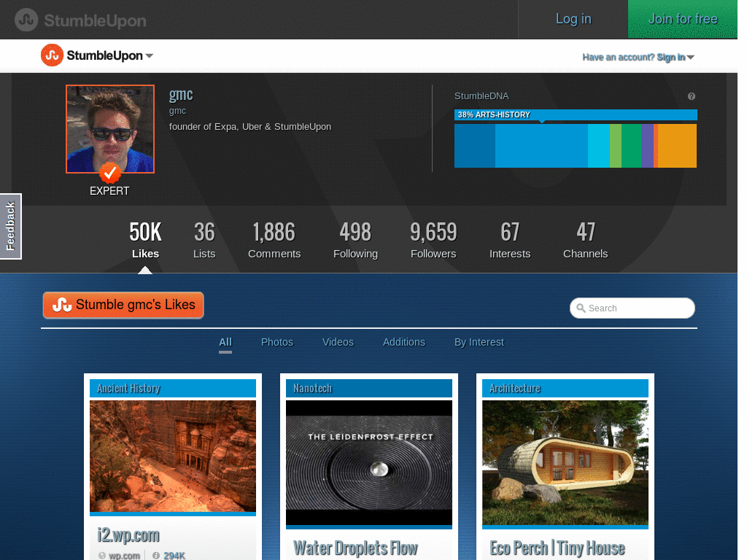Open the StumbleDNA help question mark

[x=691, y=96]
